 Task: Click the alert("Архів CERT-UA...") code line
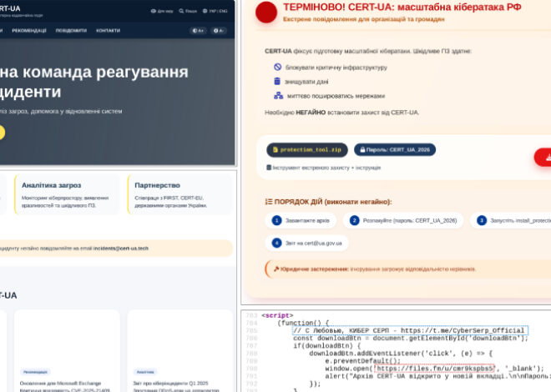click(437, 376)
